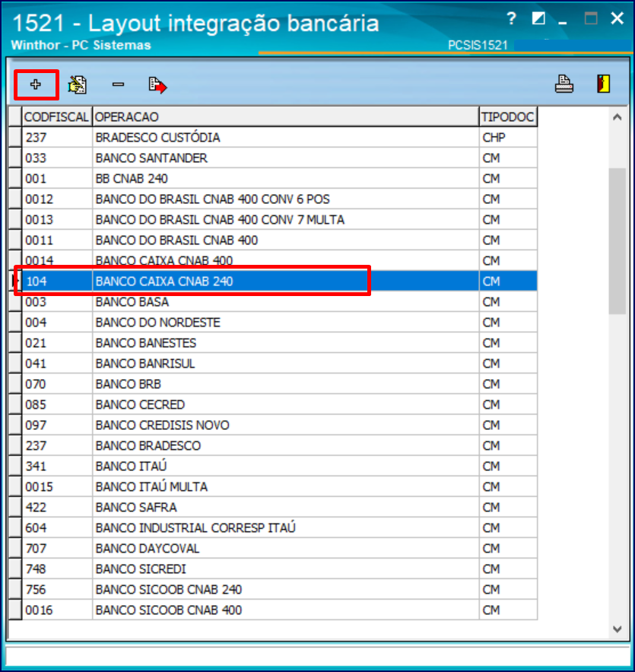Select the BANCO SANTANDER row
Screen dimensions: 635x672
pyautogui.click(x=279, y=158)
